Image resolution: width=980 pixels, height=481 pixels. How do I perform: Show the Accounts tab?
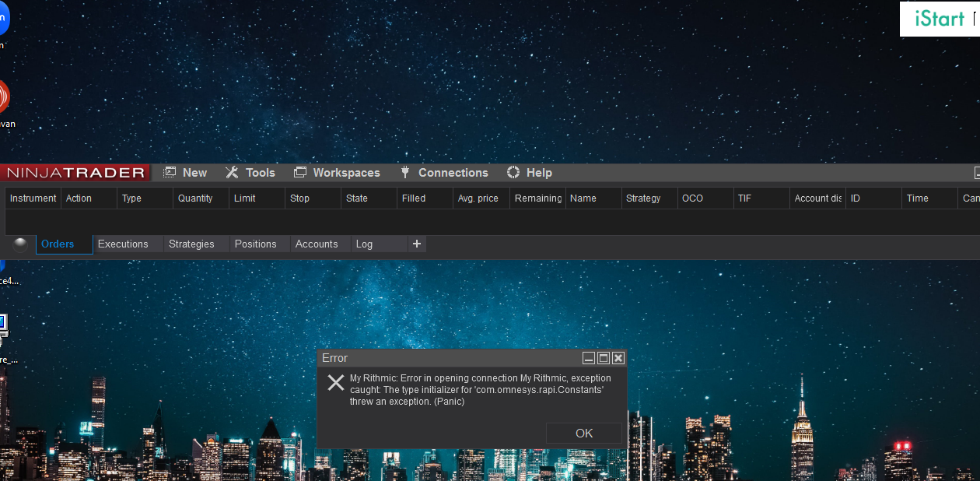point(317,244)
